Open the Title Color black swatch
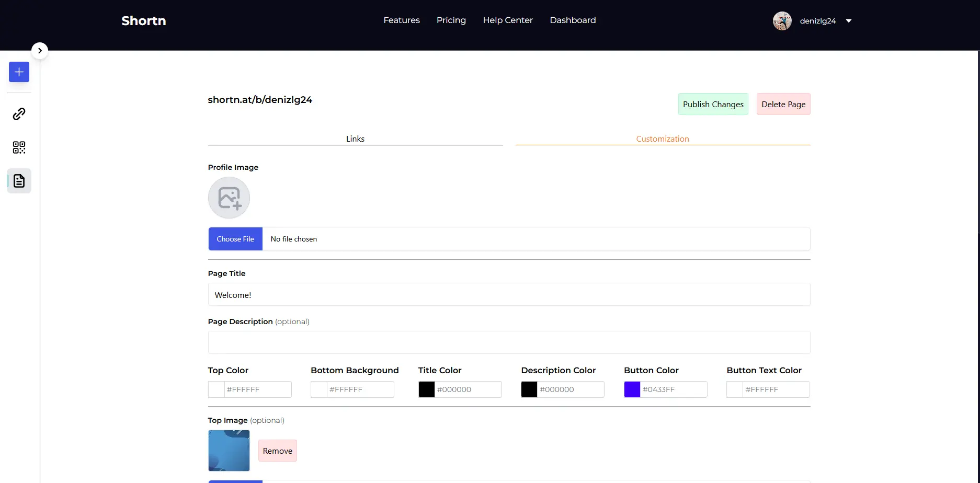Image resolution: width=980 pixels, height=483 pixels. pyautogui.click(x=426, y=389)
